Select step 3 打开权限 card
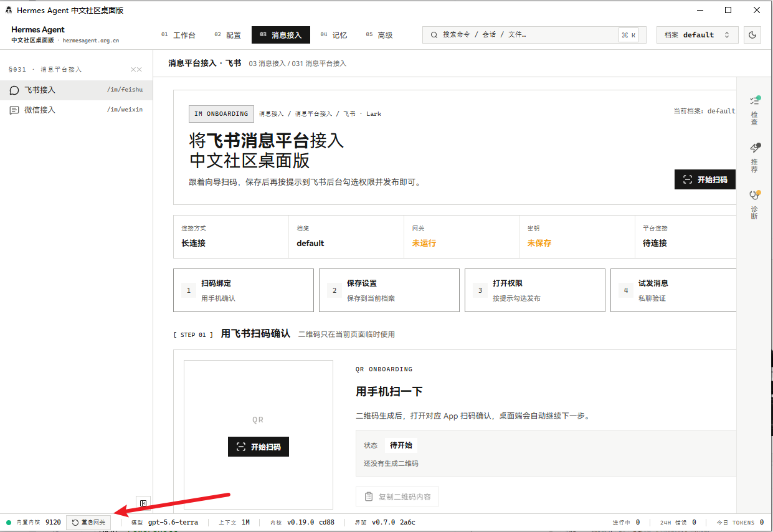Image resolution: width=773 pixels, height=532 pixels. click(535, 290)
